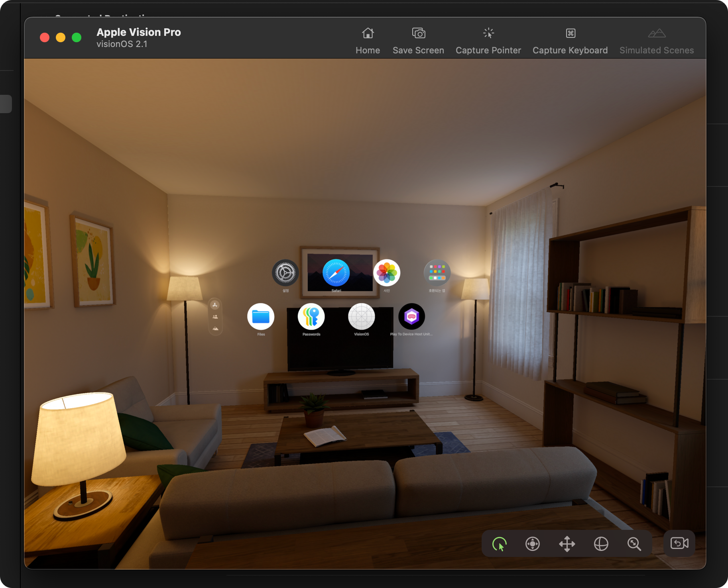The image size is (728, 588).
Task: Launch the Passwords app
Action: tap(311, 317)
